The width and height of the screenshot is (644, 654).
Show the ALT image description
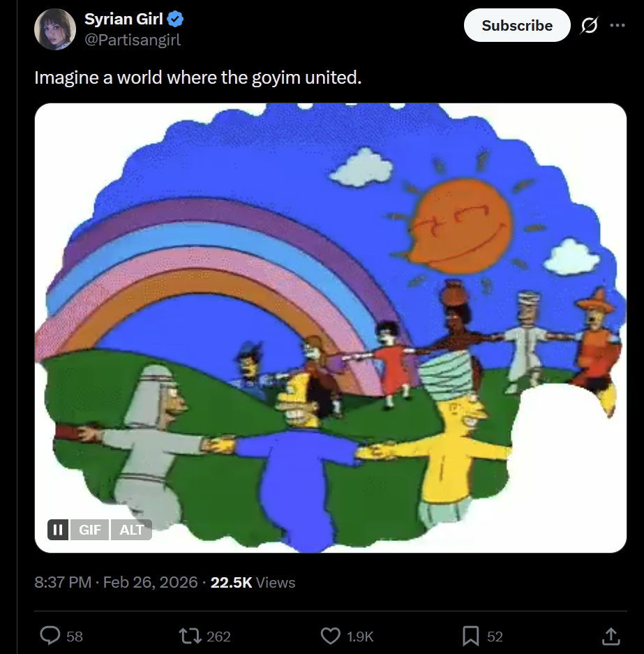[x=131, y=530]
